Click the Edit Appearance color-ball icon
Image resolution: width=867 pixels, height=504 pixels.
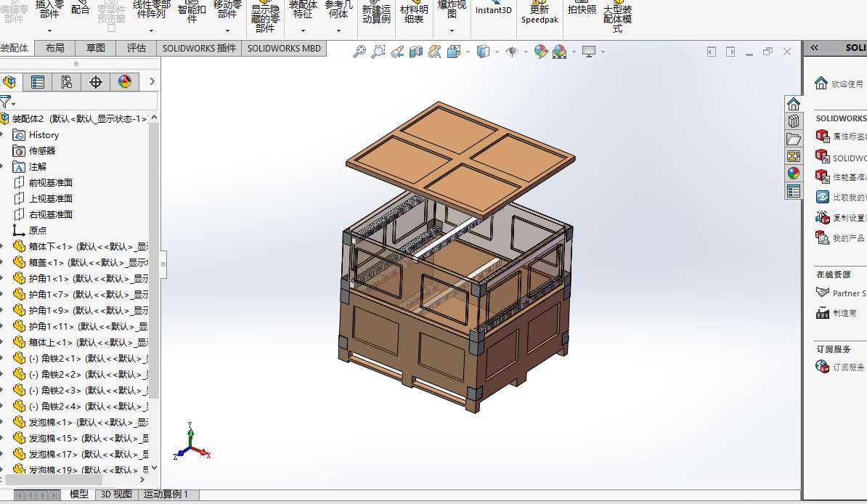(541, 52)
